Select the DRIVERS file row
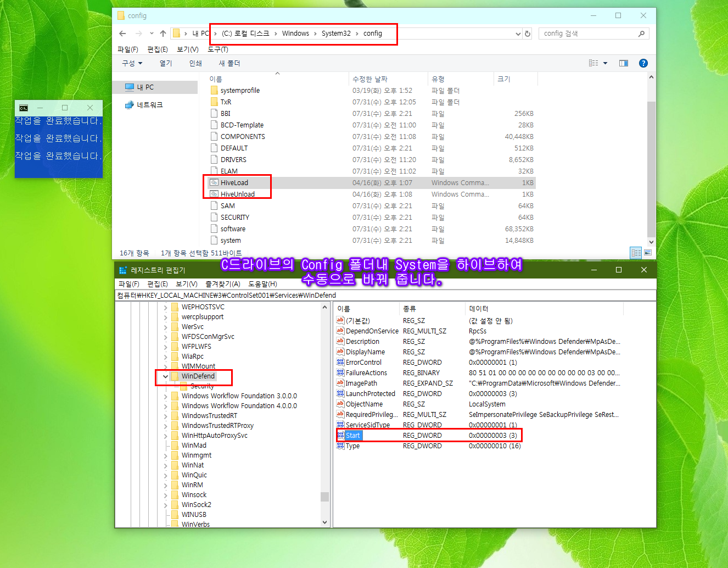Viewport: 728px width, 568px height. pos(372,160)
